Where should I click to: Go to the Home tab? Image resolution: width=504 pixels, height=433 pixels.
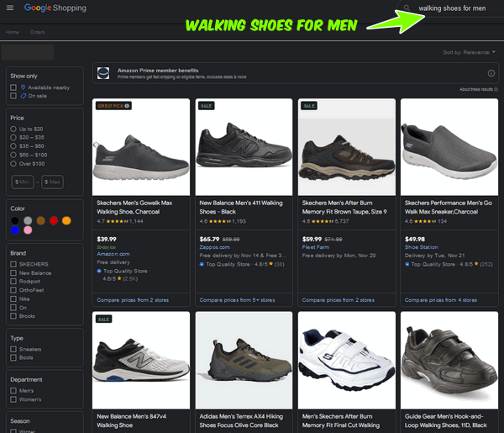pos(13,32)
